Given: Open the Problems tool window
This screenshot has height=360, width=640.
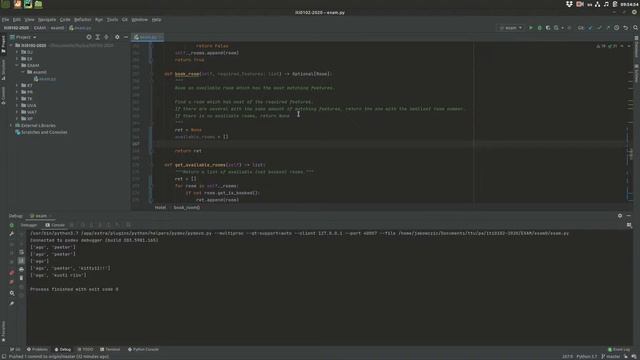Looking at the screenshot, I should click(37, 349).
